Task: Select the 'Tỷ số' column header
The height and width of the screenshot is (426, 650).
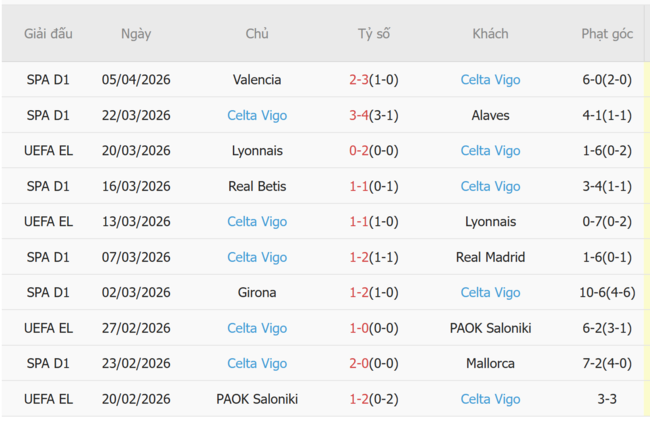Action: coord(374,34)
